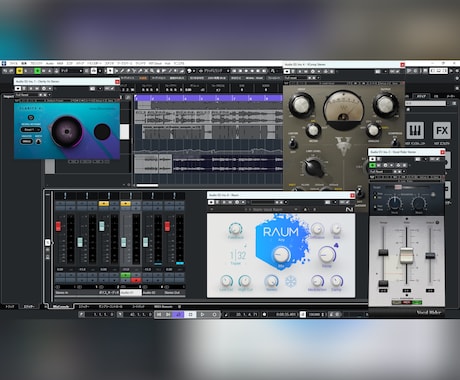Click the Play button in the transport bar
This screenshot has width=460, height=380.
202,314
